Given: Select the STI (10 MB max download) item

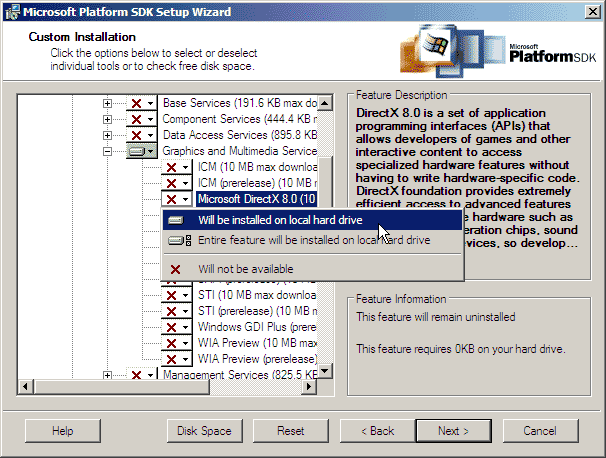Looking at the screenshot, I should [257, 295].
